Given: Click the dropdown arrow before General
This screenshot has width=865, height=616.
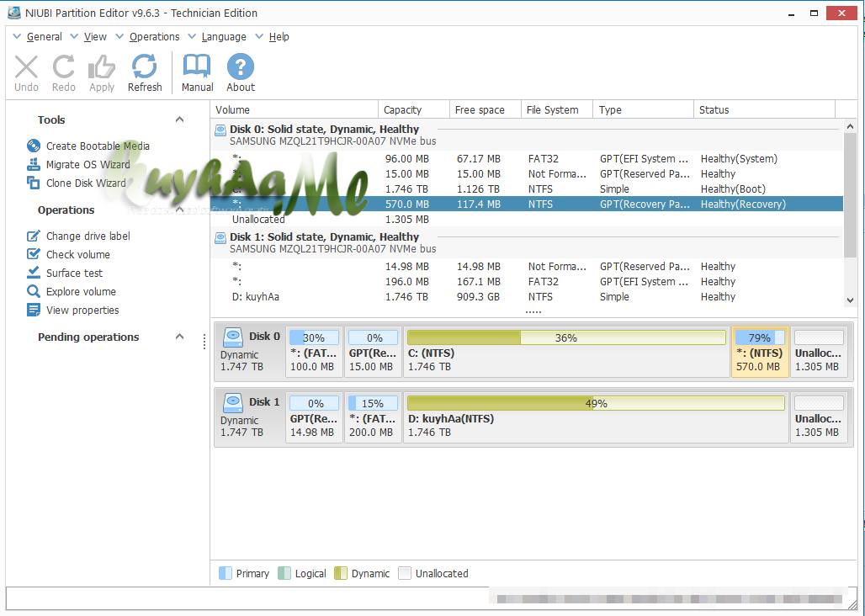Looking at the screenshot, I should [17, 37].
